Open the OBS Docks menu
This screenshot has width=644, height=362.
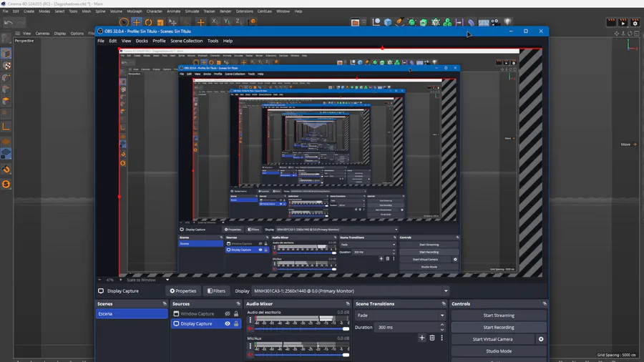point(142,41)
